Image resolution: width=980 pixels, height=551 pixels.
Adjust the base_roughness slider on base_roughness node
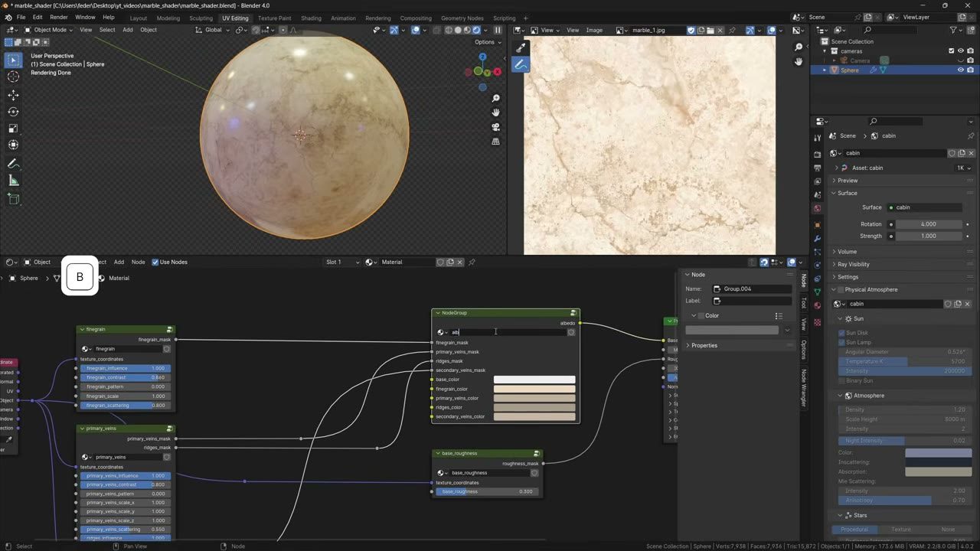pos(487,491)
